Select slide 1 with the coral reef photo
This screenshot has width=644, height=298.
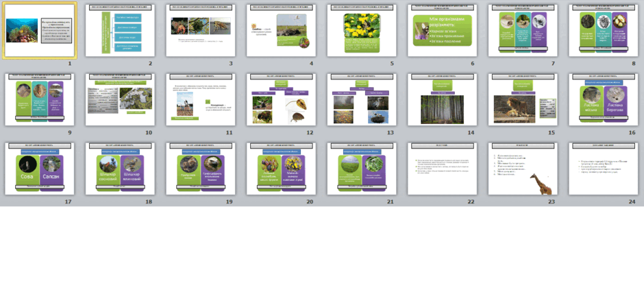tap(40, 30)
